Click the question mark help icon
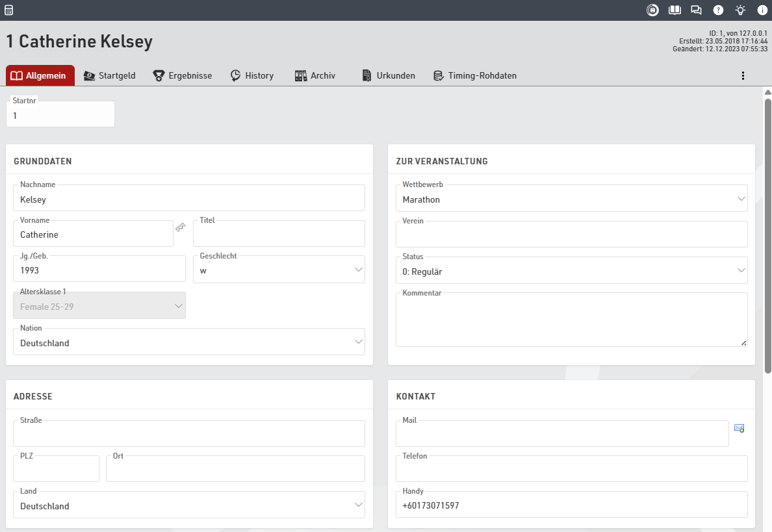This screenshot has height=532, width=772. [x=718, y=10]
